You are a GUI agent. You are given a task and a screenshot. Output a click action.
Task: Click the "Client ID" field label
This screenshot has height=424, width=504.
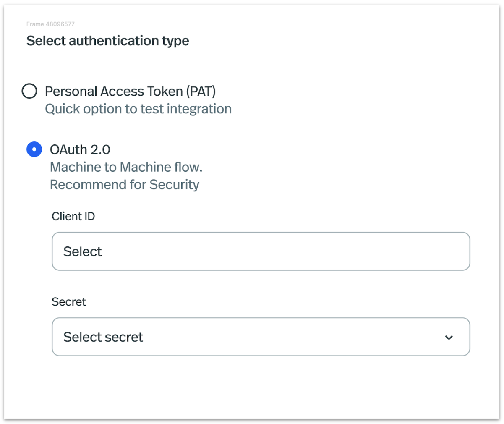click(x=73, y=216)
